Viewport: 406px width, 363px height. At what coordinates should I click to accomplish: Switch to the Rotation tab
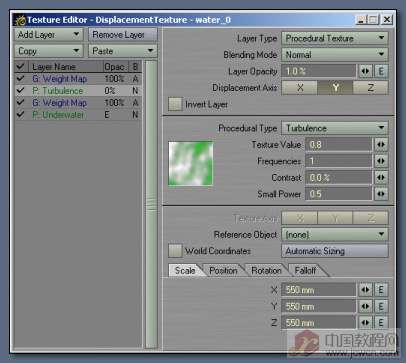(266, 270)
